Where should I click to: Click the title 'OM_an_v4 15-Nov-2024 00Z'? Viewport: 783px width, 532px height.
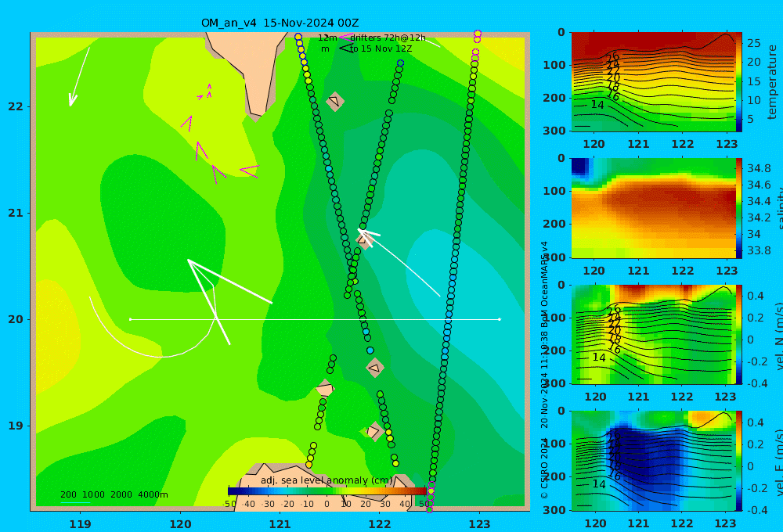tap(280, 23)
